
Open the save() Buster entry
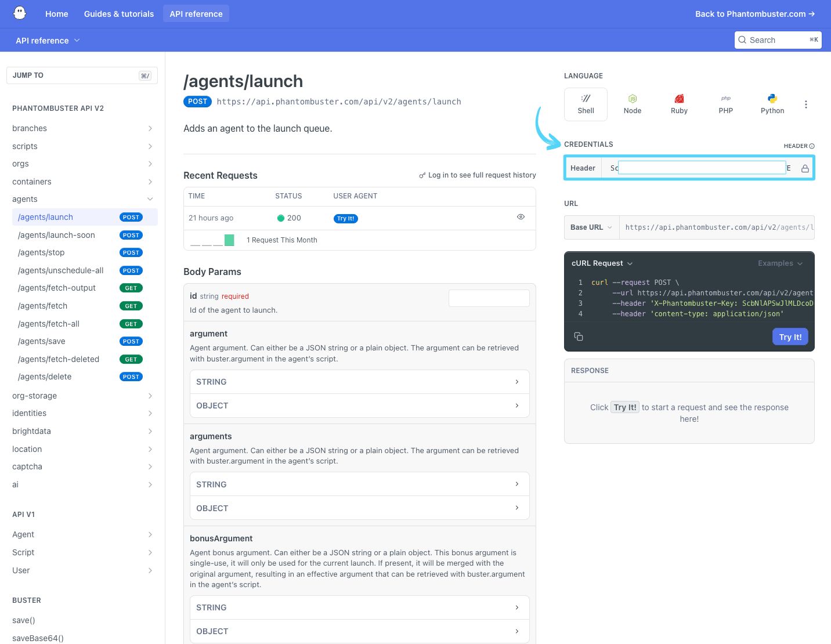pos(24,620)
